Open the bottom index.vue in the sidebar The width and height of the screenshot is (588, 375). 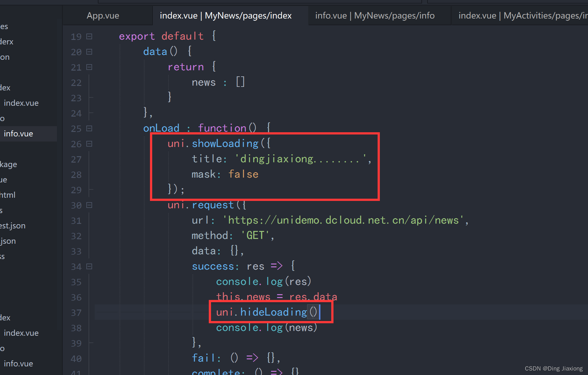21,333
